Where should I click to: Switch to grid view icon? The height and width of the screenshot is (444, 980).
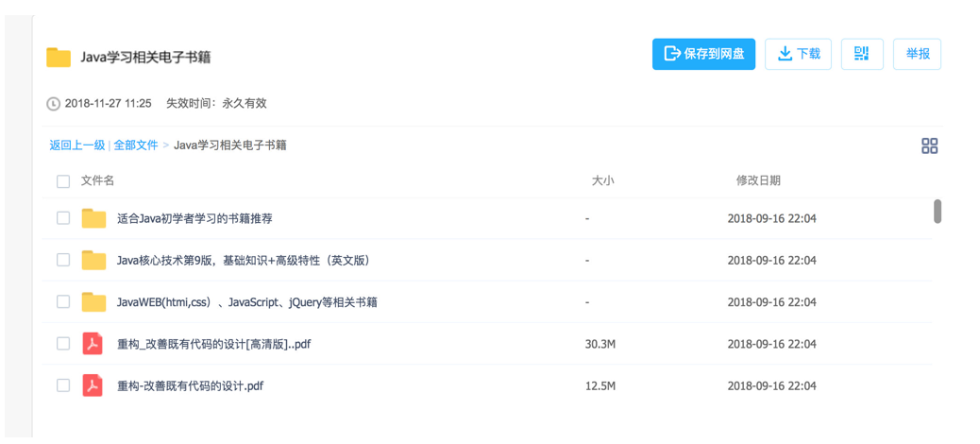[x=930, y=146]
